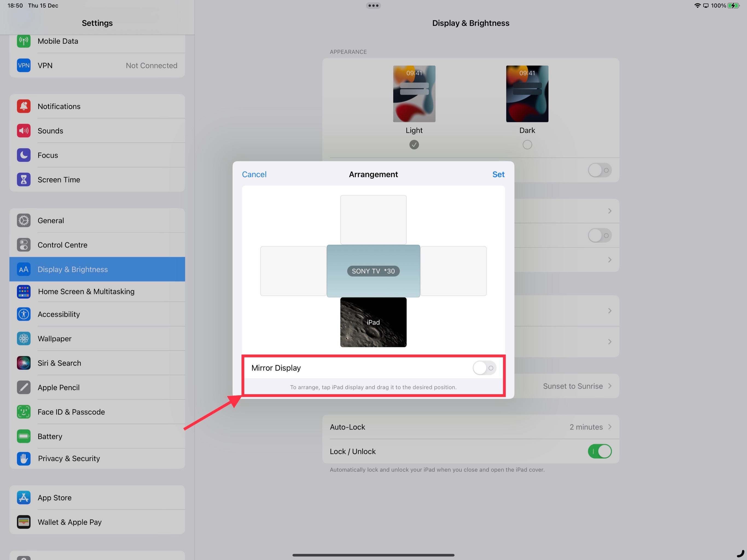Open Control Centre settings icon

pos(23,245)
